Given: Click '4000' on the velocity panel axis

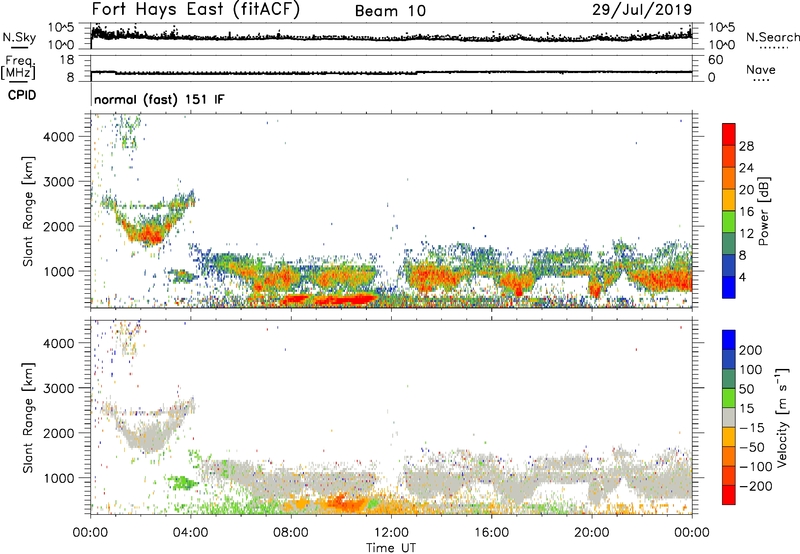Looking at the screenshot, I should [59, 343].
